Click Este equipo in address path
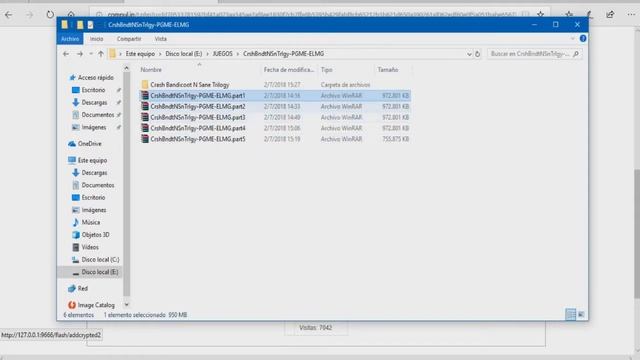The height and width of the screenshot is (360, 640). pyautogui.click(x=140, y=54)
